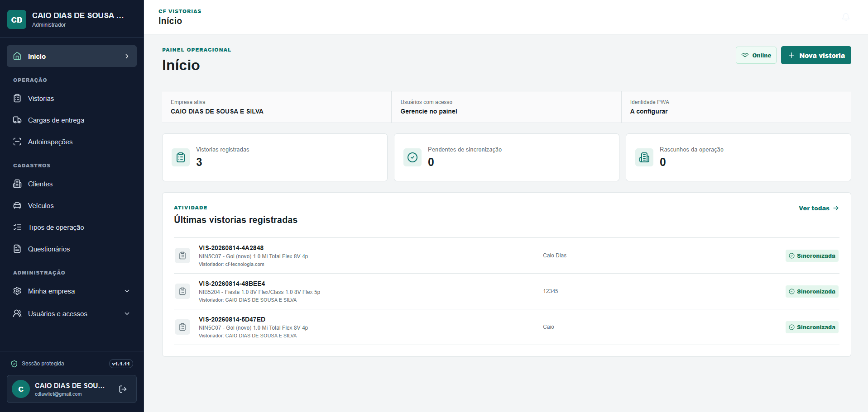Click the cdlawliet@gmail.com email text
This screenshot has height=412, width=868.
click(x=58, y=394)
